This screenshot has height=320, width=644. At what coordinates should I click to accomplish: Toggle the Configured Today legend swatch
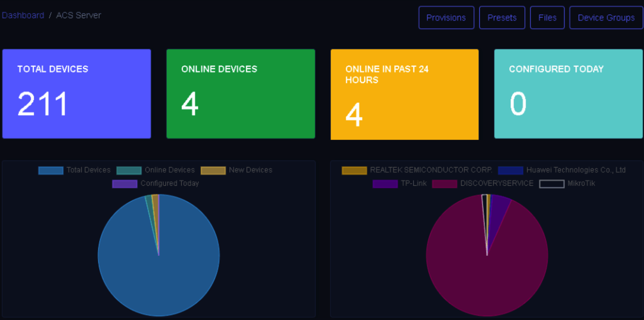tap(125, 184)
